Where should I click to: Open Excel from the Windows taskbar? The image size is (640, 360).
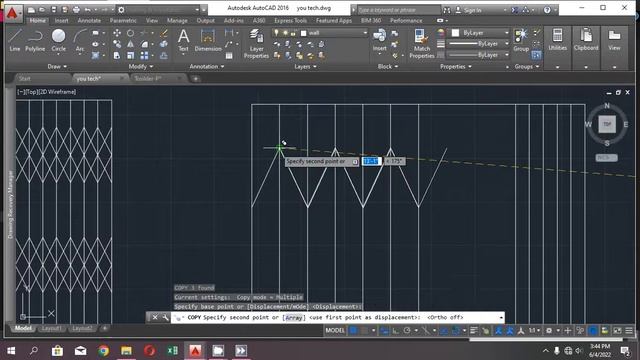click(172, 350)
